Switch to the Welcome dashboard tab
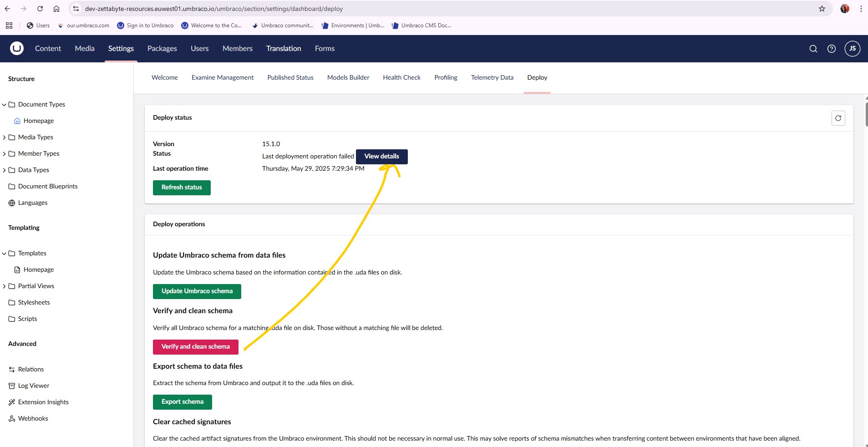The image size is (868, 447). [x=165, y=78]
